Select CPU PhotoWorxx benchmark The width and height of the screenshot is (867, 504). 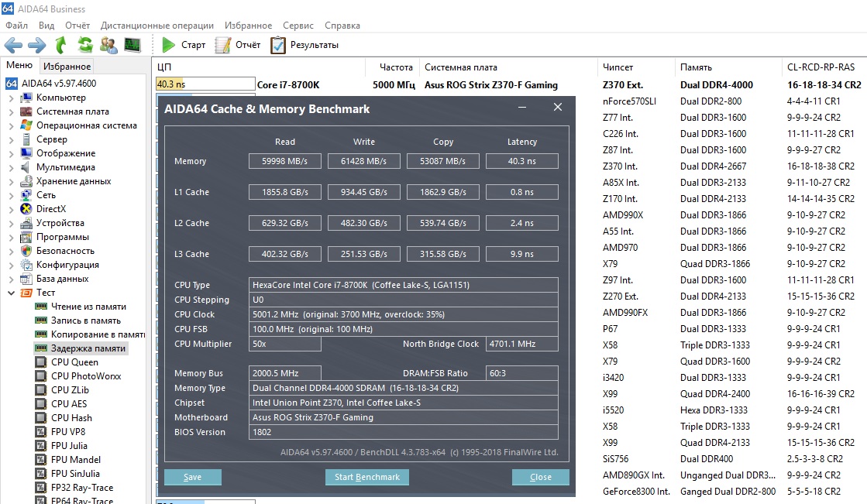86,375
